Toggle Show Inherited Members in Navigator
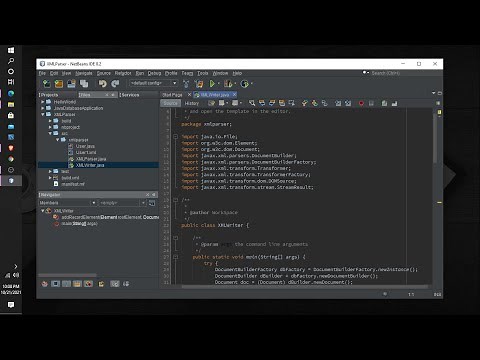The image size is (480, 360). [44, 284]
